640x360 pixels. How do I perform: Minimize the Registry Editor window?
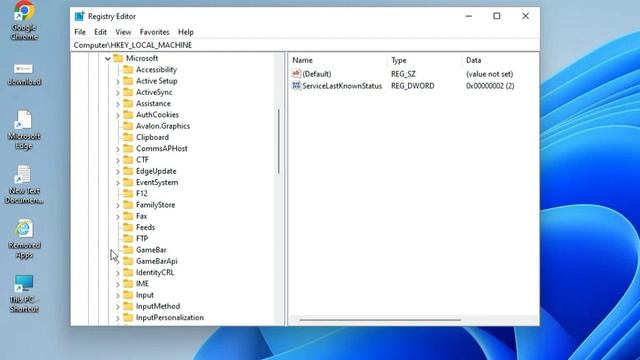(x=469, y=16)
